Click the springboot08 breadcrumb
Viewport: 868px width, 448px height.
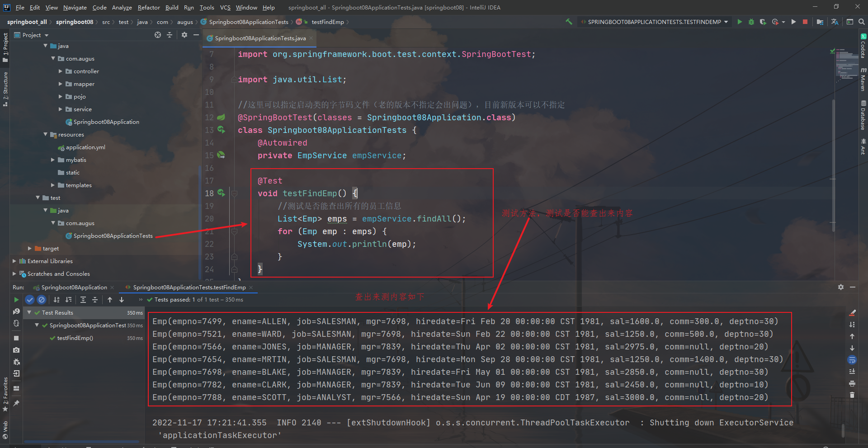tap(75, 22)
